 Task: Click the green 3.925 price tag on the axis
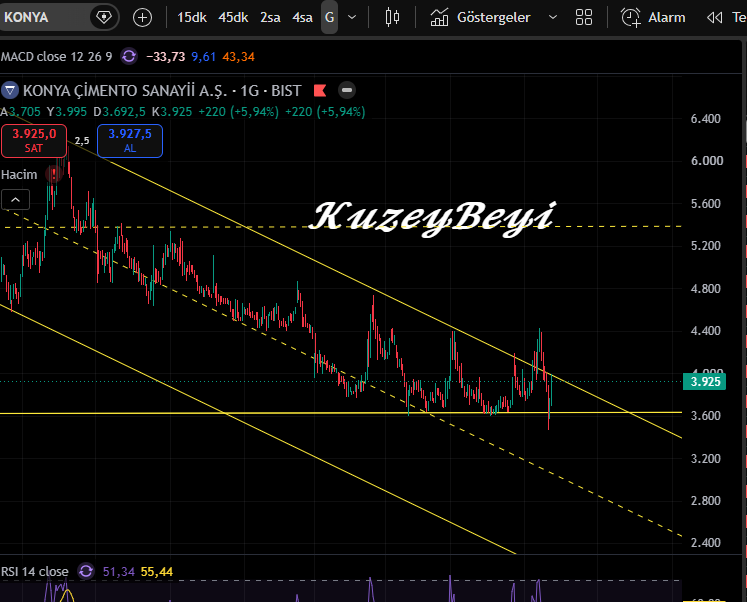[x=705, y=381]
